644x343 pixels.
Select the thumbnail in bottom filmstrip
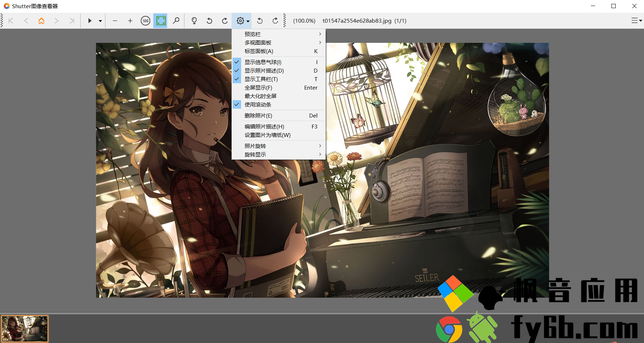tap(25, 329)
